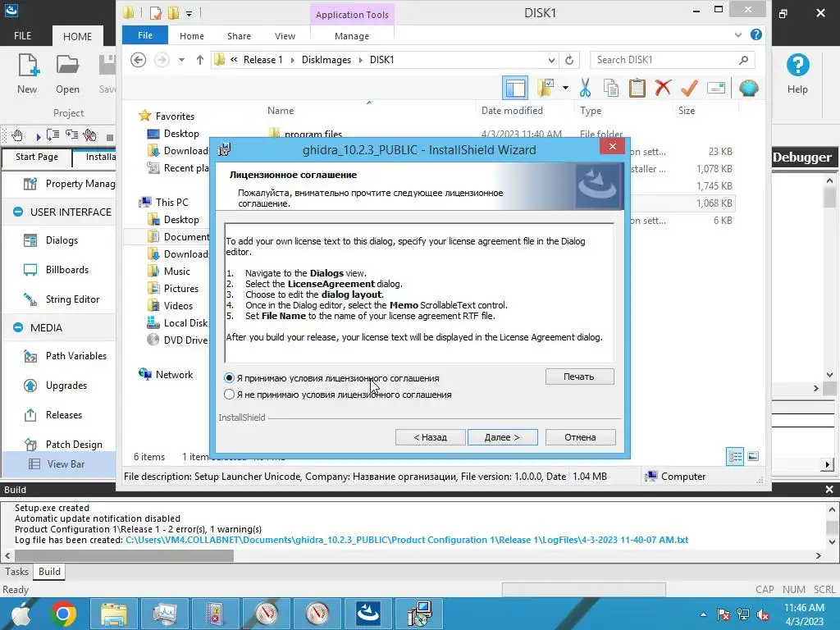Image resolution: width=840 pixels, height=630 pixels.
Task: Open Dialogs view in InstallShield
Action: coord(62,240)
